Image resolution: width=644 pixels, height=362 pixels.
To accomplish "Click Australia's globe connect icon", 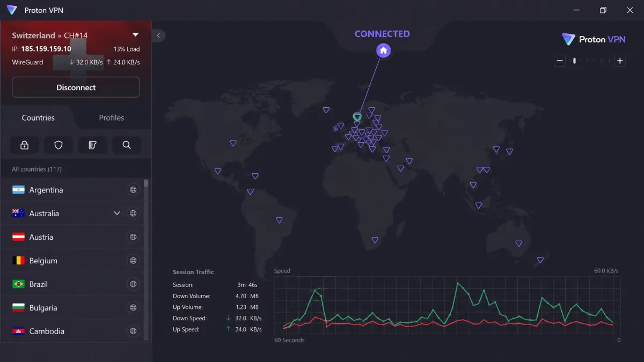I will 133,213.
